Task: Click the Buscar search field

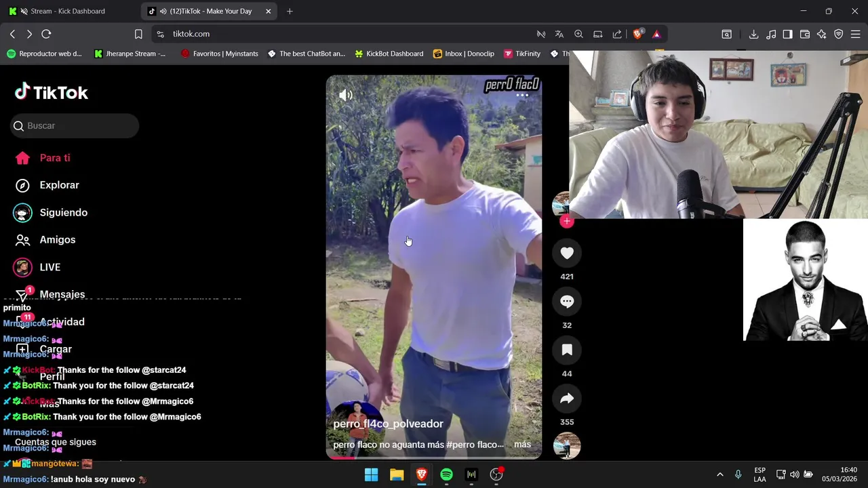Action: pos(75,125)
